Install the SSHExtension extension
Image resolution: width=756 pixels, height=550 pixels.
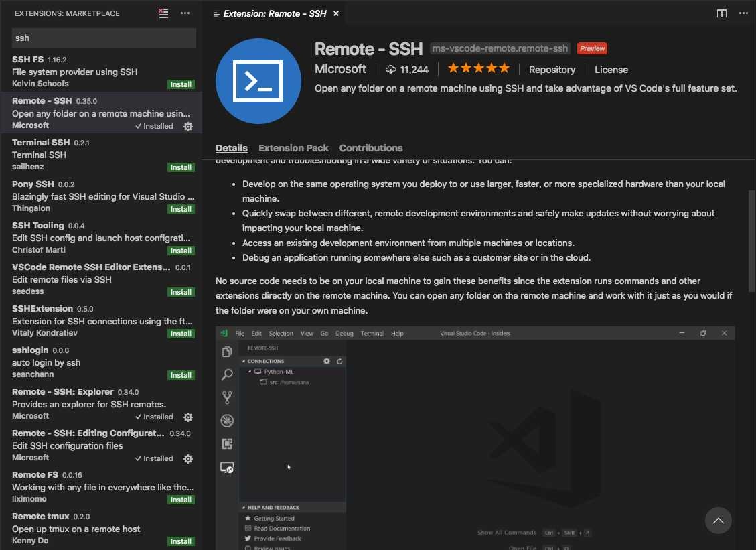click(x=181, y=334)
